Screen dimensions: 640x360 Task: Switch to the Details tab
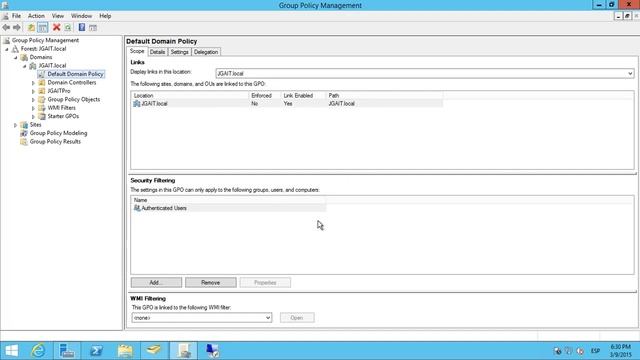pyautogui.click(x=157, y=52)
